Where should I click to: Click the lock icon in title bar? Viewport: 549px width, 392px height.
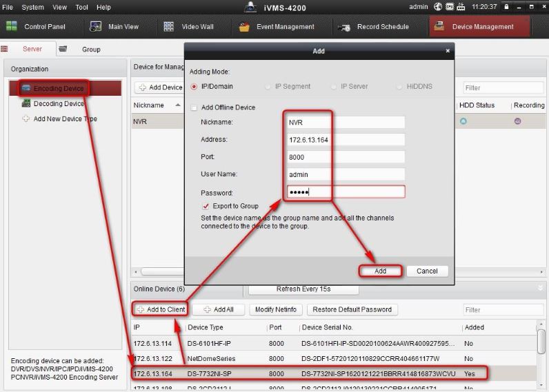[x=506, y=7]
